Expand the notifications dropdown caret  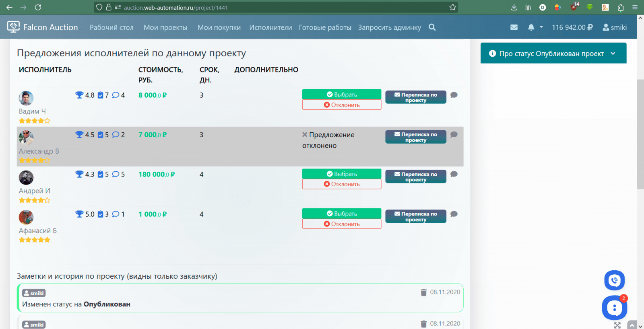[x=541, y=27]
